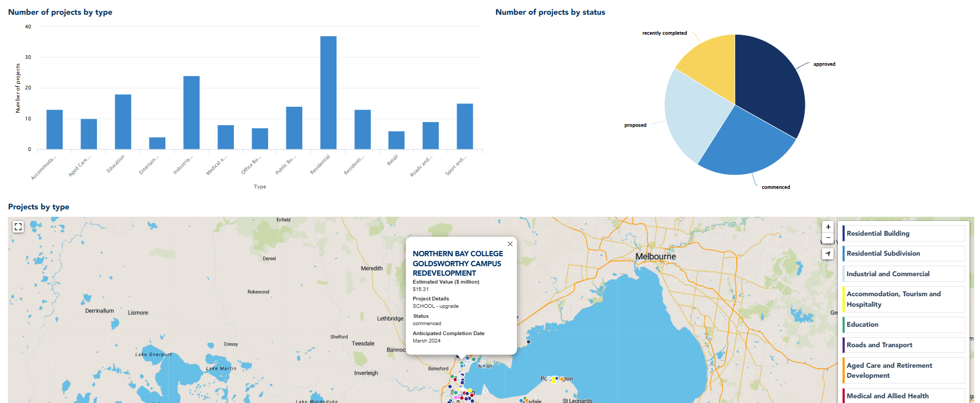Zoom out on the map

[828, 238]
